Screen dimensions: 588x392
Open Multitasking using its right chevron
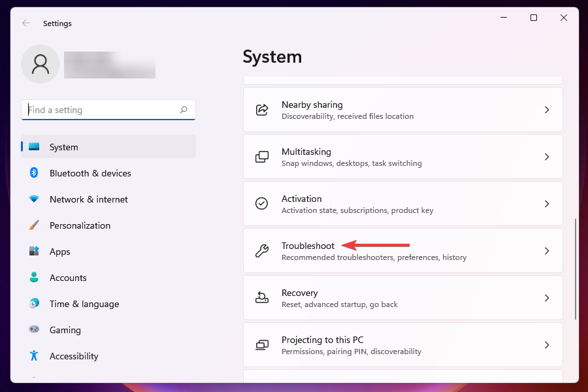click(547, 157)
